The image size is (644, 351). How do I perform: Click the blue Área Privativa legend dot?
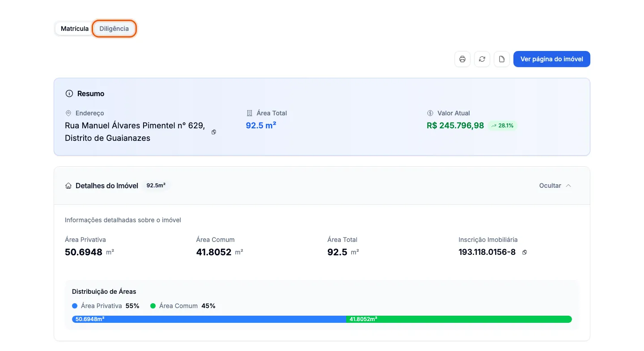[75, 306]
